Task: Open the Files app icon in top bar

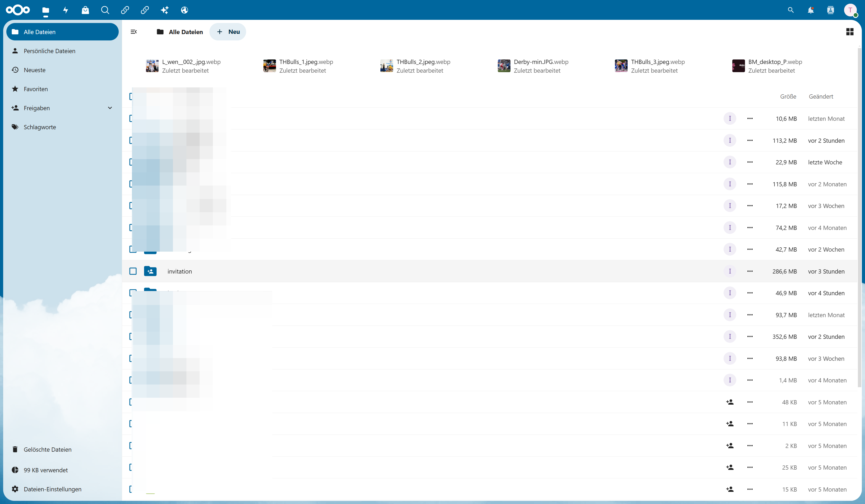Action: coord(46,10)
